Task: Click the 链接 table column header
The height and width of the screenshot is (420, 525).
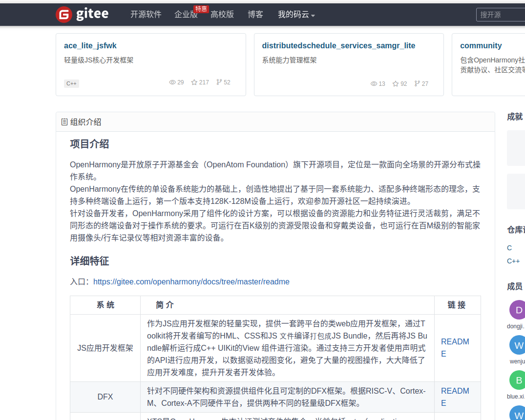Action: point(457,305)
